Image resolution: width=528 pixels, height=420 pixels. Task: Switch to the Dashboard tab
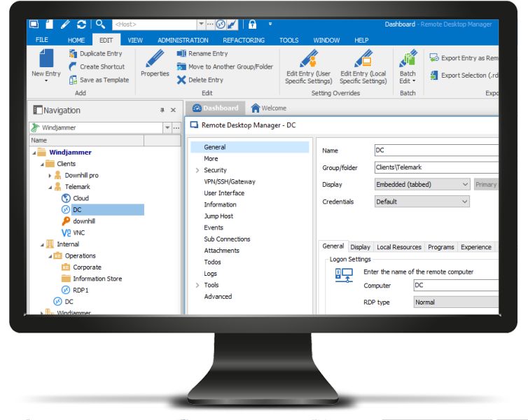(216, 108)
